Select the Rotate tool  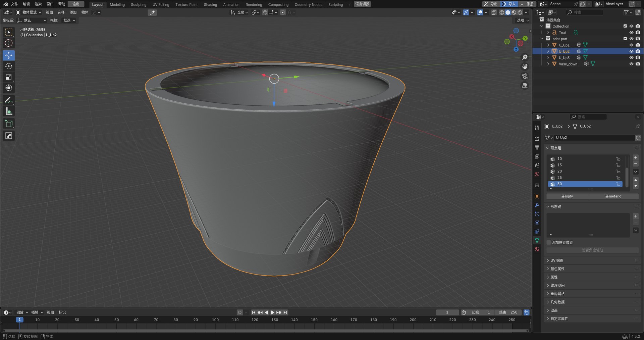9,66
